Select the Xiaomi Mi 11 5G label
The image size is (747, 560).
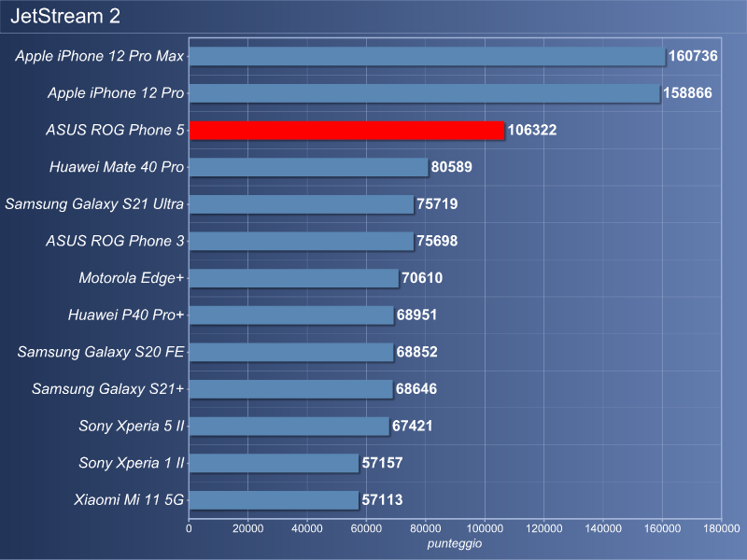pyautogui.click(x=129, y=500)
